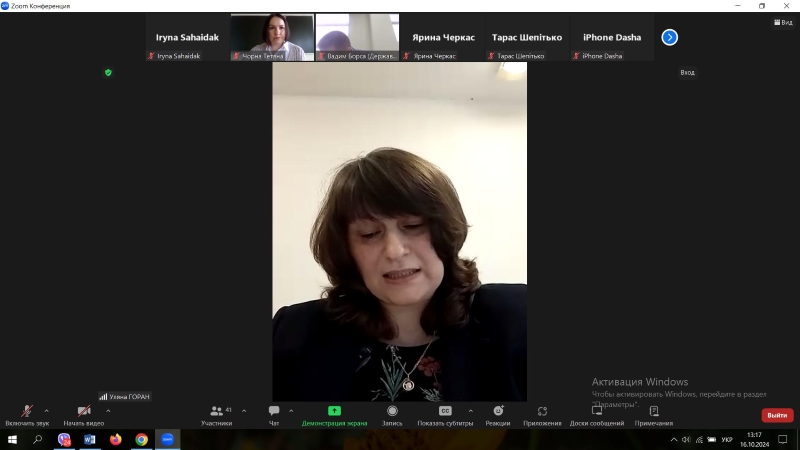
Task: Open the Чат chat panel
Action: [274, 415]
